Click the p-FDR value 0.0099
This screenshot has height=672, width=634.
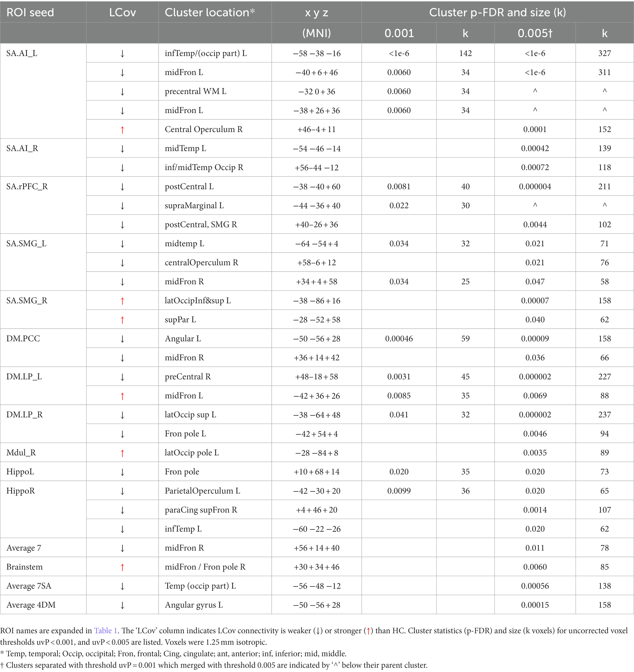click(x=399, y=491)
